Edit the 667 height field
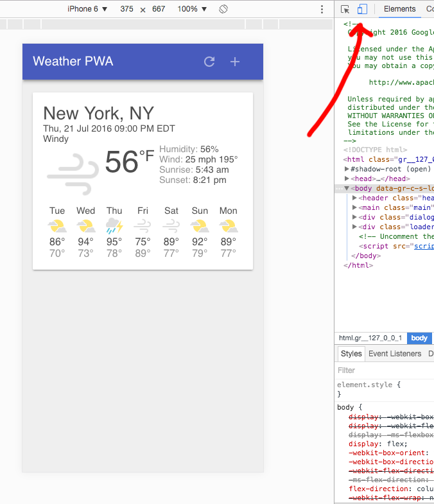 pos(159,9)
